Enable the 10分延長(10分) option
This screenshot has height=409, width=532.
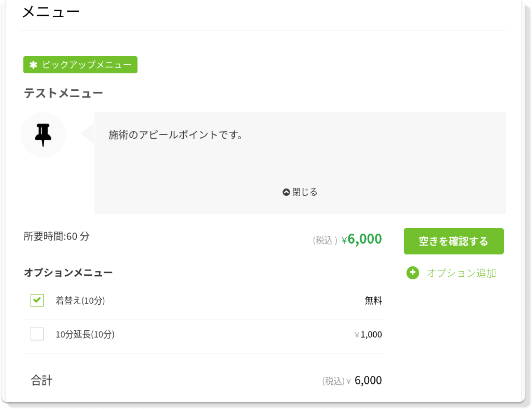click(36, 334)
